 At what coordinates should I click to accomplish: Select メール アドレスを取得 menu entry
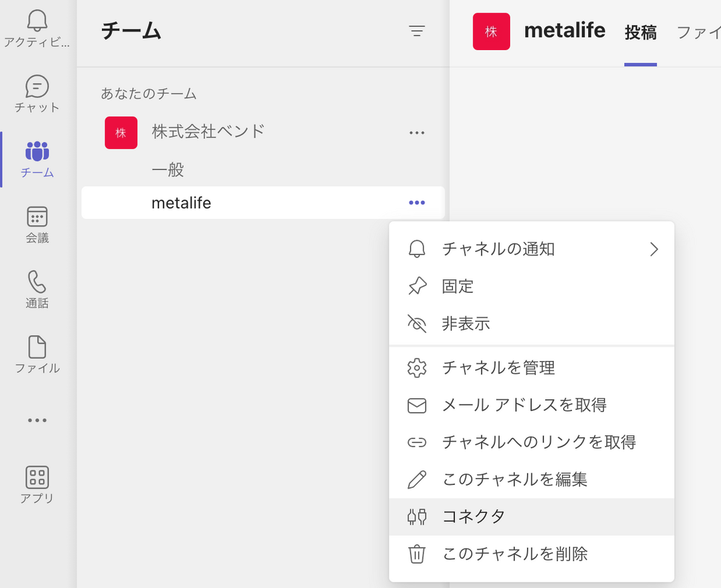tap(531, 405)
